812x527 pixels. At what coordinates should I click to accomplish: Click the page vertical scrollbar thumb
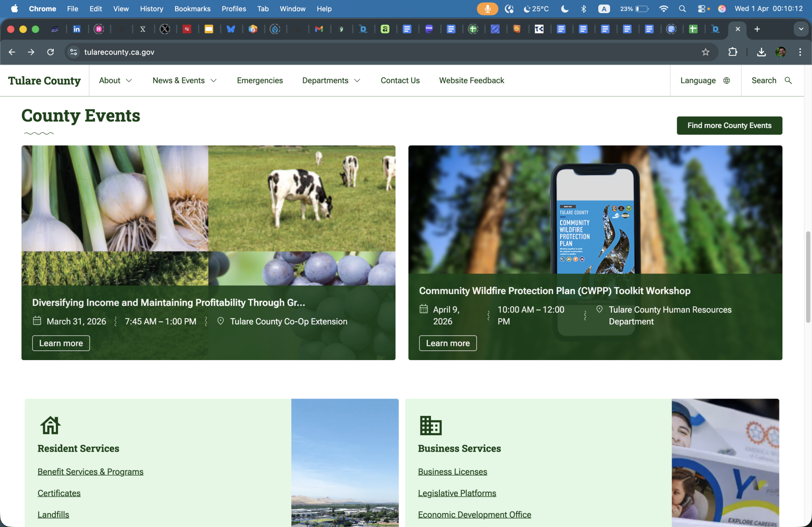(808, 277)
